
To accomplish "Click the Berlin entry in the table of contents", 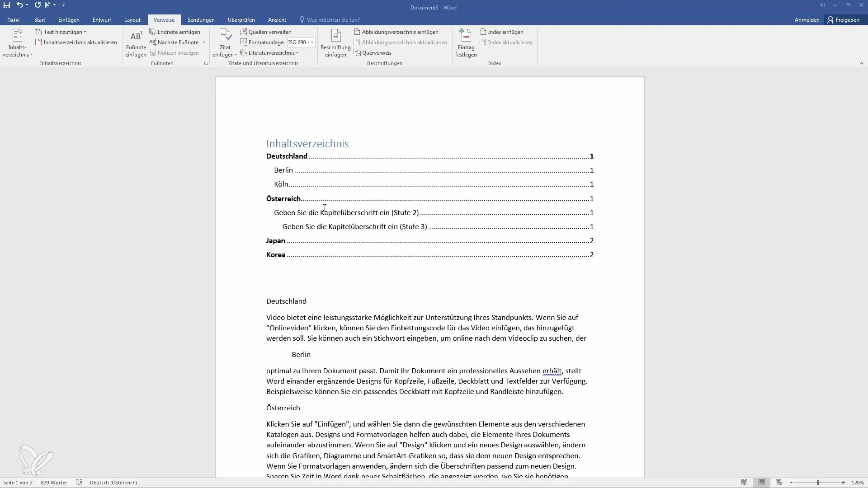I will pos(434,170).
